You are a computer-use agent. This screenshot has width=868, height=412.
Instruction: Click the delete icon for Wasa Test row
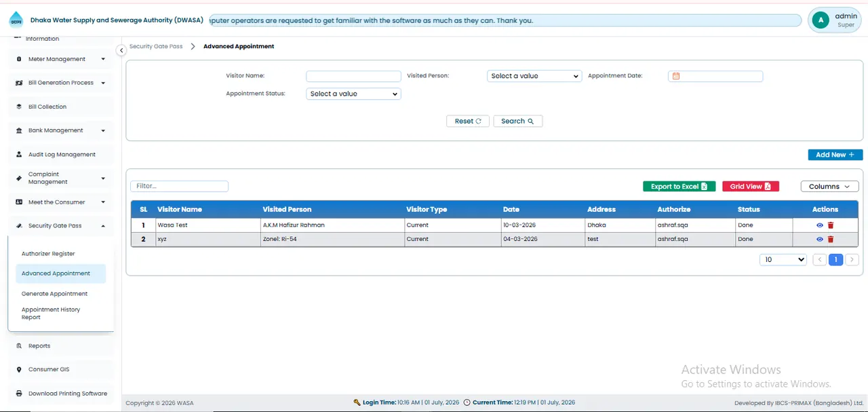tap(831, 225)
